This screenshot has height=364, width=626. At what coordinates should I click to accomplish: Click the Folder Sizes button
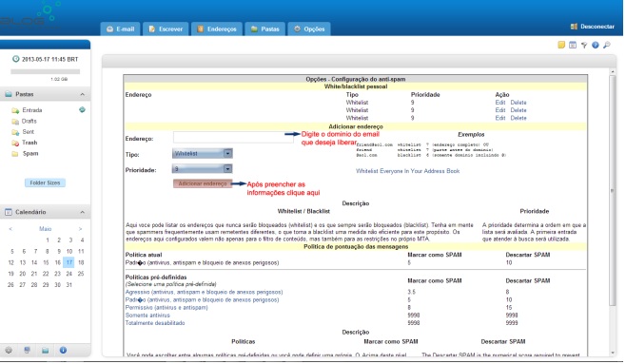(45, 182)
